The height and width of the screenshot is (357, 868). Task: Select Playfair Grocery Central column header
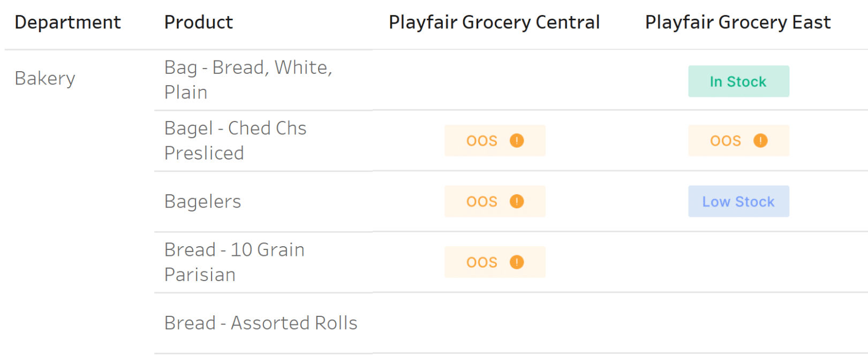(494, 22)
